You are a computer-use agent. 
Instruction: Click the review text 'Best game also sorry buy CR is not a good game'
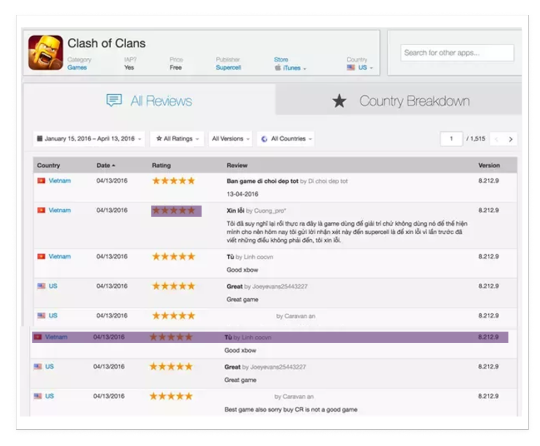pos(291,409)
